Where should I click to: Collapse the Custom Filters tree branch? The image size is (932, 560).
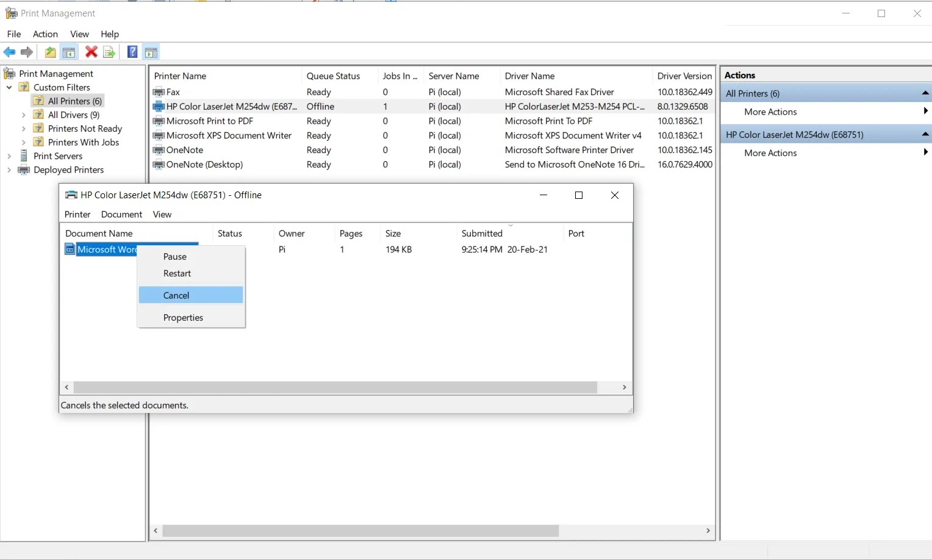pos(9,87)
